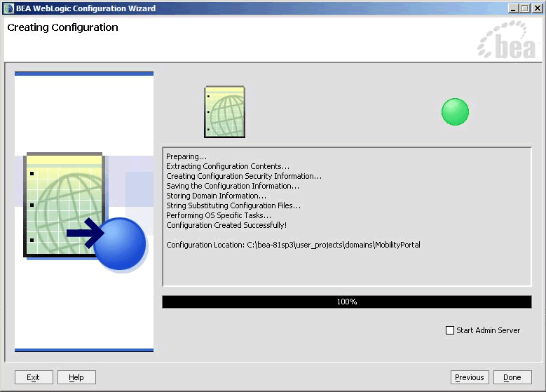Click the Configuration Location path line
Image resolution: width=546 pixels, height=392 pixels.
(293, 245)
